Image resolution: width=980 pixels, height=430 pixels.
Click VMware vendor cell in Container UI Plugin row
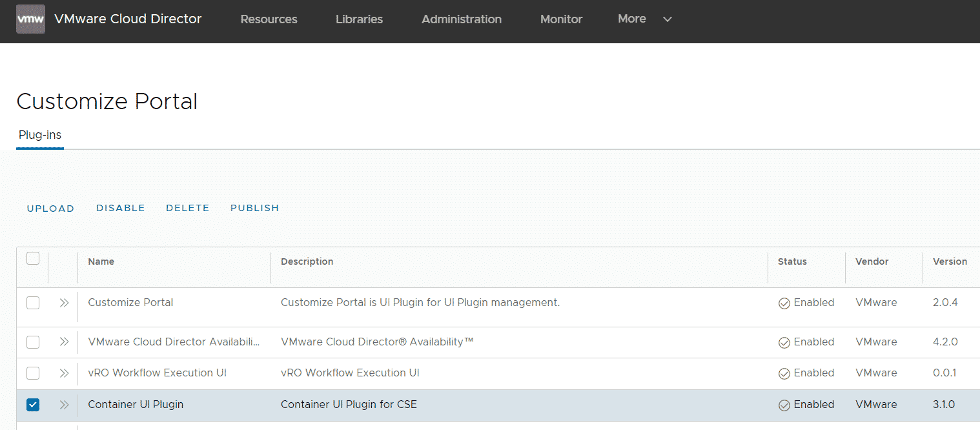pos(876,404)
